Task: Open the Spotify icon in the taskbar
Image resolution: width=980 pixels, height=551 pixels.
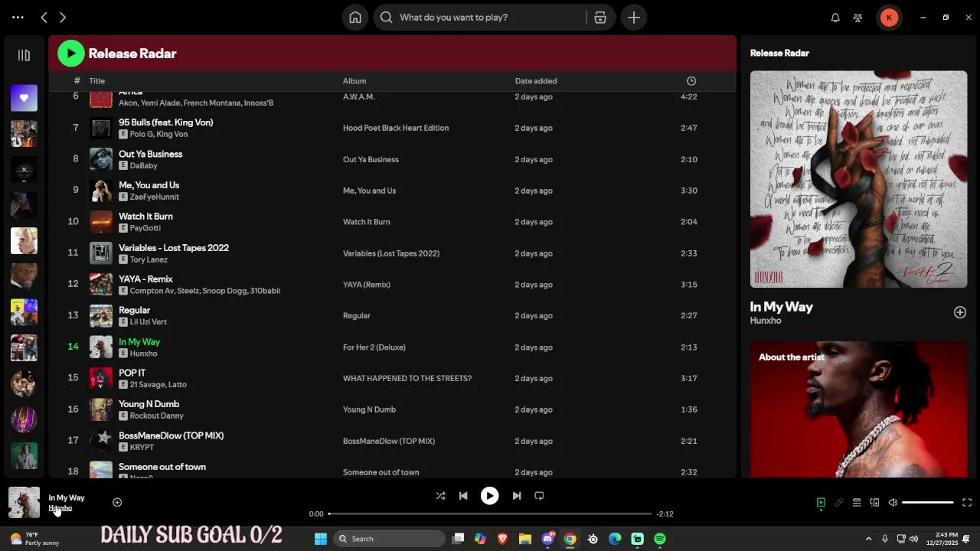Action: (x=660, y=539)
